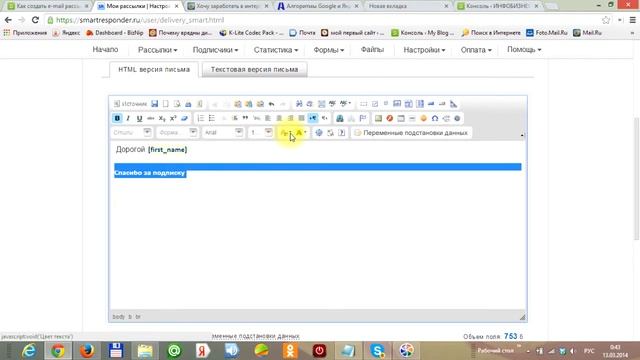Open the Формы menu
This screenshot has width=640, height=360.
coord(329,50)
